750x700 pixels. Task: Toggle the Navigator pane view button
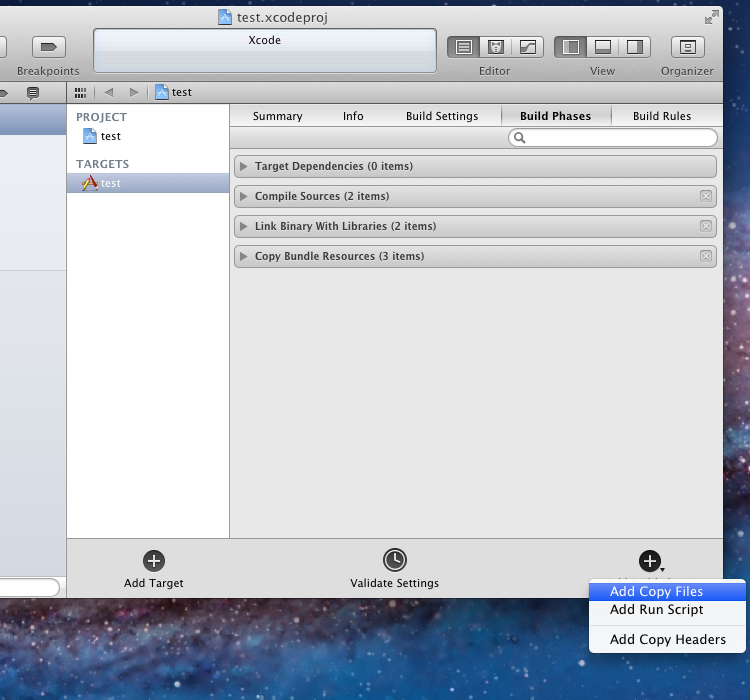[571, 47]
